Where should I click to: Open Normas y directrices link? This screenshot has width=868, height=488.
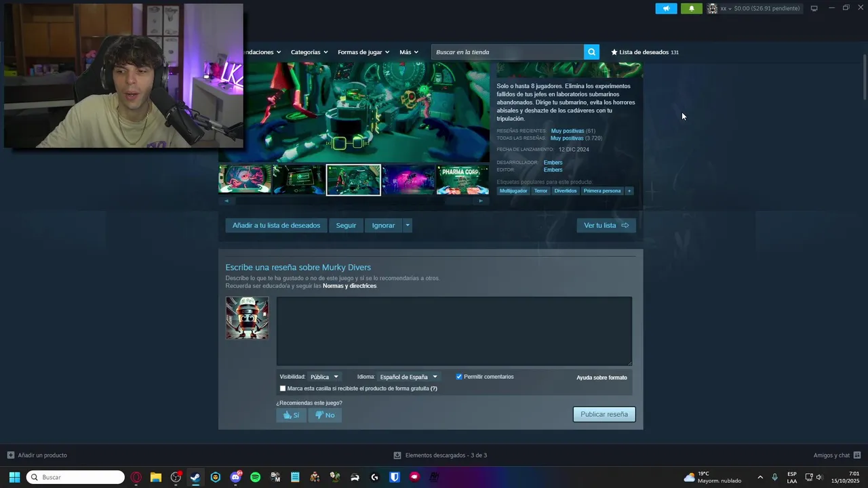(349, 286)
